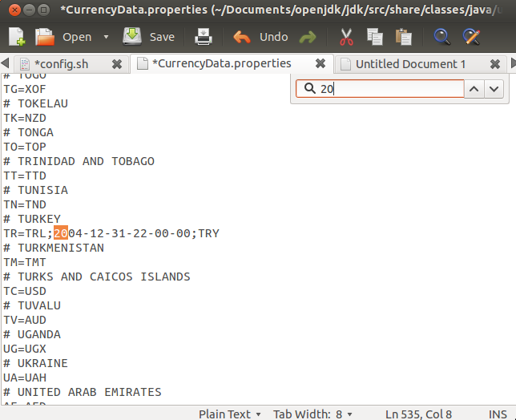Close the *CurrencyData.properties tab

[x=320, y=64]
